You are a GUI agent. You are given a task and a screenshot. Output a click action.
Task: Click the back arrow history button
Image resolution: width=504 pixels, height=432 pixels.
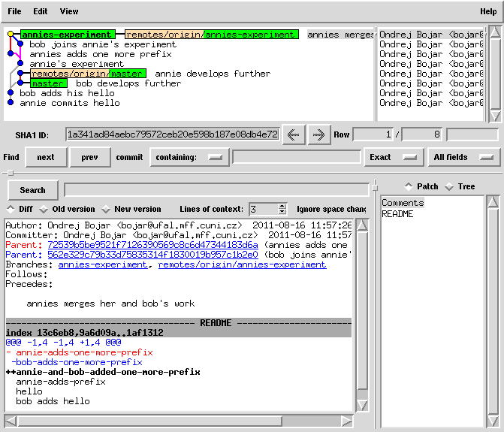293,134
